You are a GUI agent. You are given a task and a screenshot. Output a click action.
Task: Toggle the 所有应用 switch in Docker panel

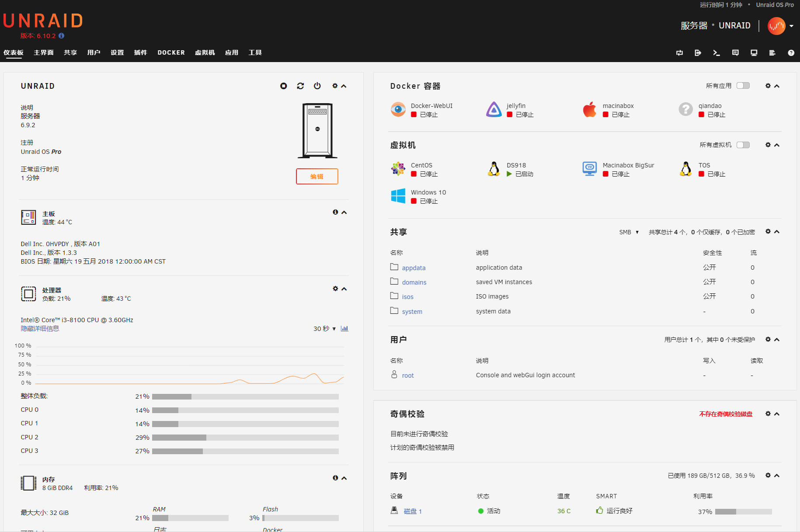(743, 86)
